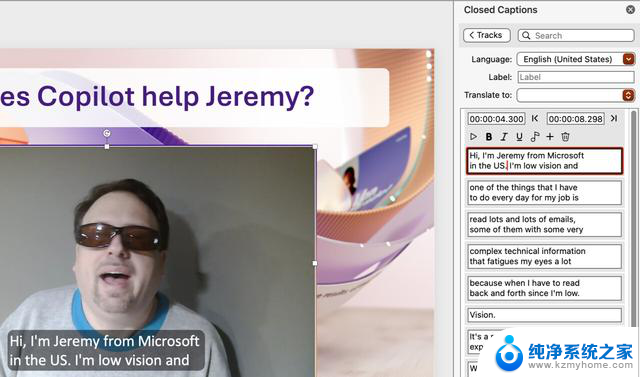640x377 pixels.
Task: Edit the start time 00:00:04.300
Action: tap(496, 119)
